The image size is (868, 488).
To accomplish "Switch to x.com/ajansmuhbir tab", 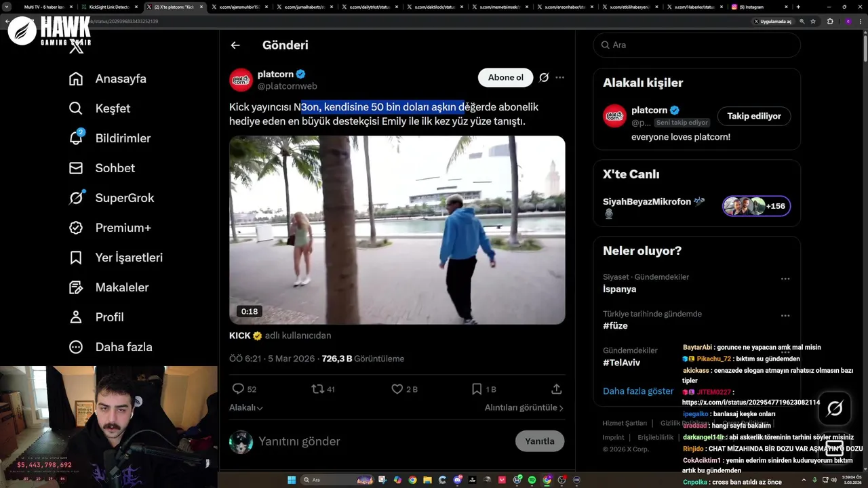I will (x=238, y=7).
